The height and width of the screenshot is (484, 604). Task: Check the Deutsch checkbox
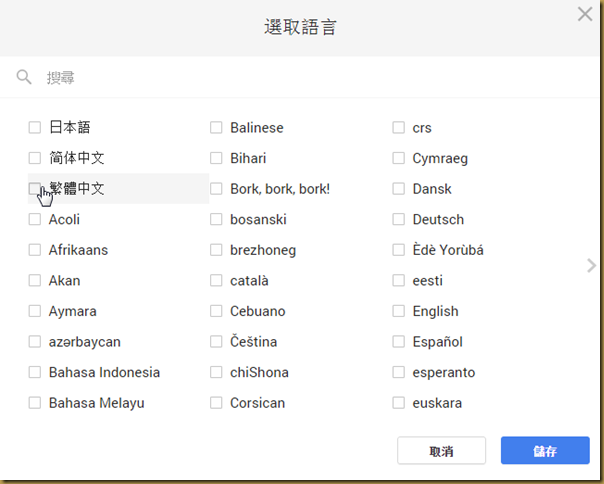(x=399, y=219)
